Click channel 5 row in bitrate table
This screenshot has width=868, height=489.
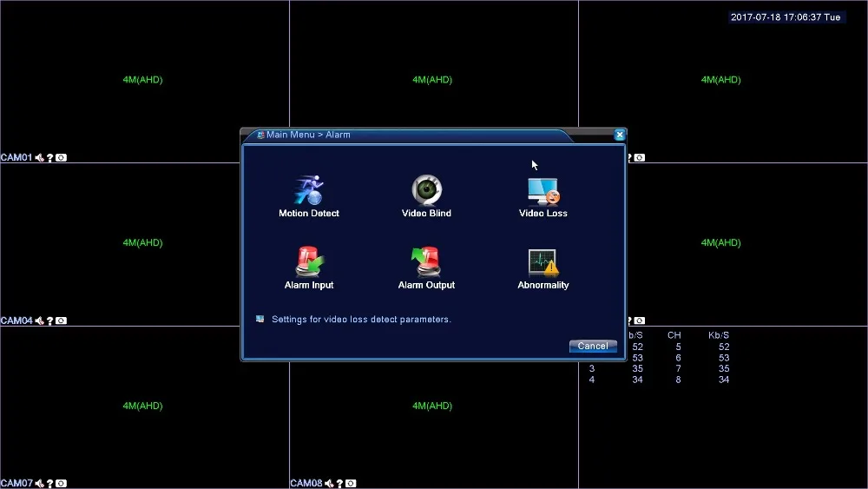pyautogui.click(x=700, y=347)
